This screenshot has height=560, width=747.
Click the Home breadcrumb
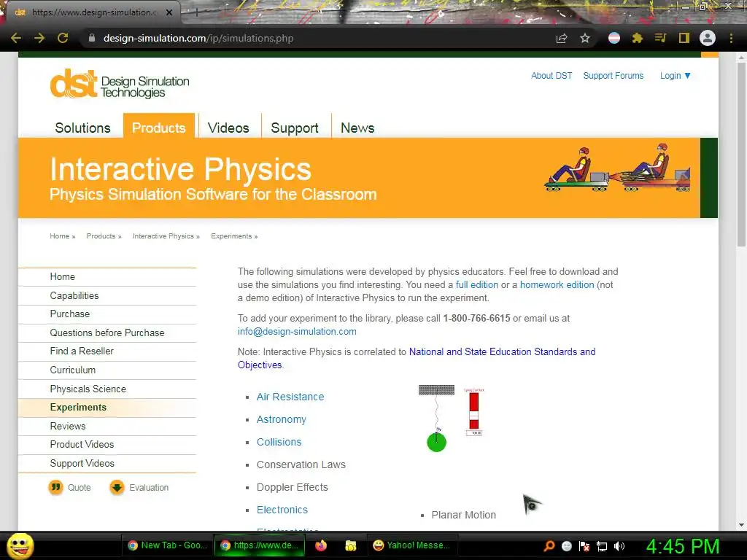click(x=60, y=236)
